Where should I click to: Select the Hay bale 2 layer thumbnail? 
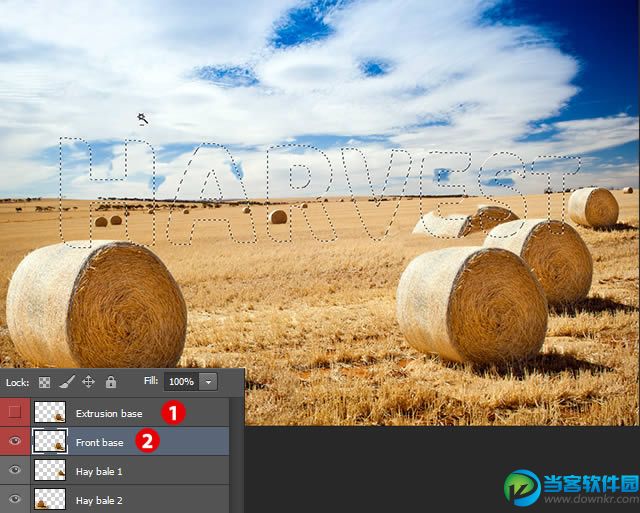click(50, 499)
